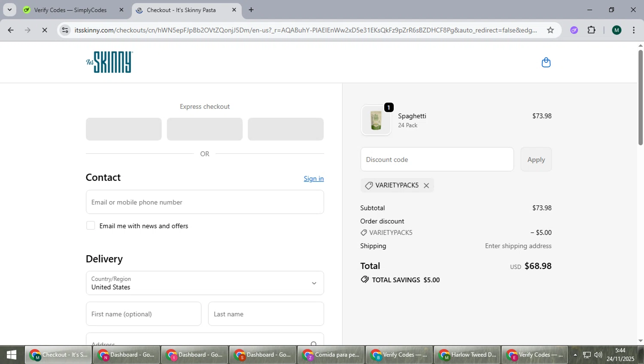644x364 pixels.
Task: Click the tag icon beside VARIETYPACK5 chip
Action: [x=369, y=185]
